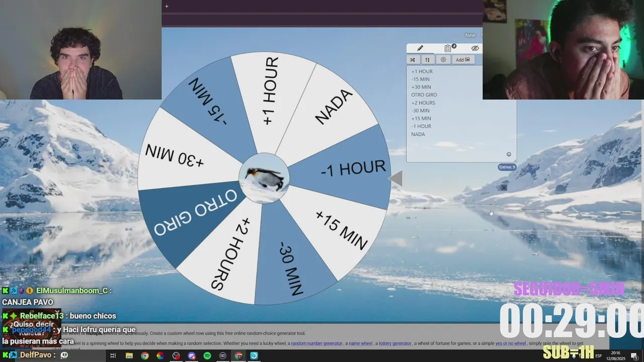This screenshot has height=362, width=644.
Task: Open File Explorer from taskbar
Action: tap(129, 355)
